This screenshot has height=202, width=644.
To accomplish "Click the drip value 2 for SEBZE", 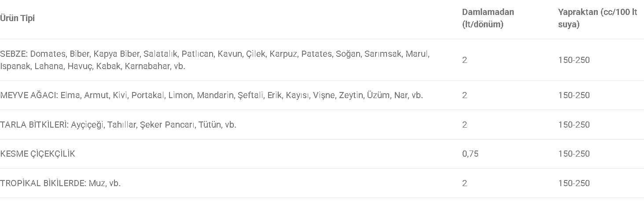I will coord(465,60).
